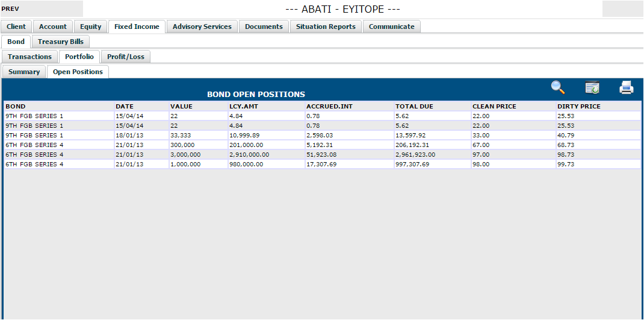Open the Equity tab
Image resolution: width=644 pixels, height=320 pixels.
click(x=91, y=27)
